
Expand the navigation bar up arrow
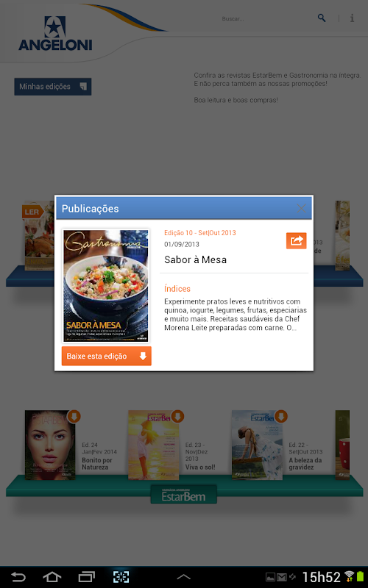point(183,577)
